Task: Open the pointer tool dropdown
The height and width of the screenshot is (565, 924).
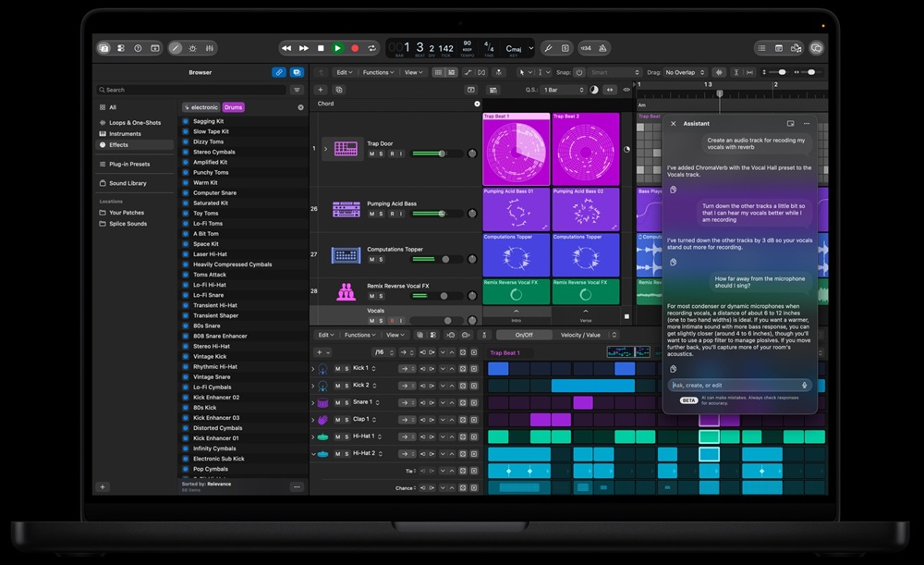Action: coord(524,72)
